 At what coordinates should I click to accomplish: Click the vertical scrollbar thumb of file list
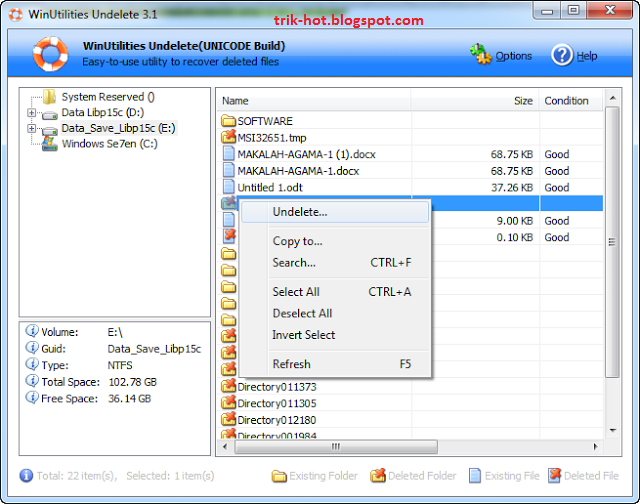coord(612,242)
